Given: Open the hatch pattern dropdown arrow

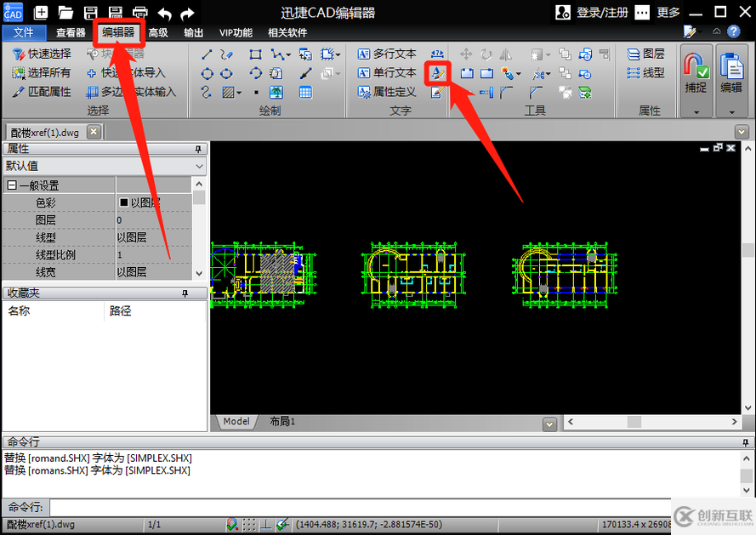Looking at the screenshot, I should pyautogui.click(x=239, y=93).
